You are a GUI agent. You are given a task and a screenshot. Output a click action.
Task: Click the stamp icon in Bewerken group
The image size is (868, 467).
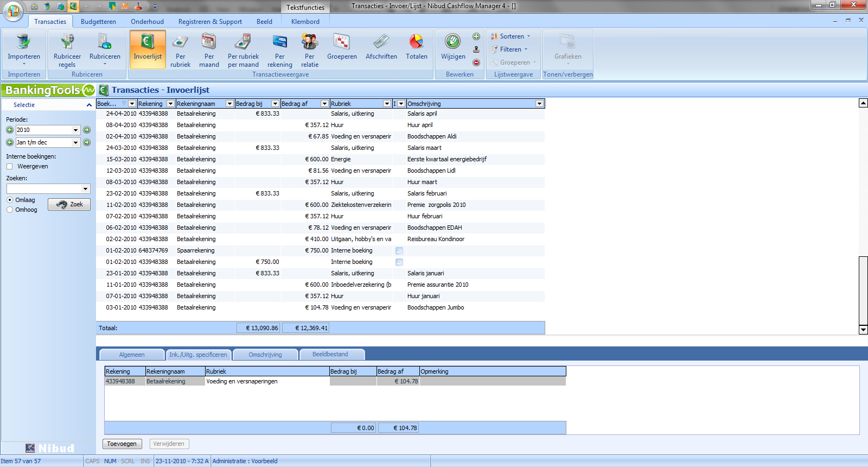tap(476, 49)
